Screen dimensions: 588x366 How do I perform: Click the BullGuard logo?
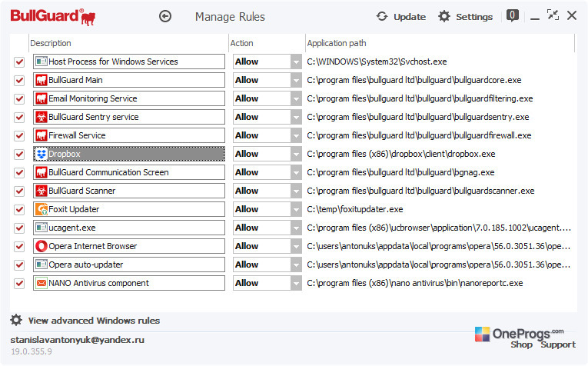[52, 17]
